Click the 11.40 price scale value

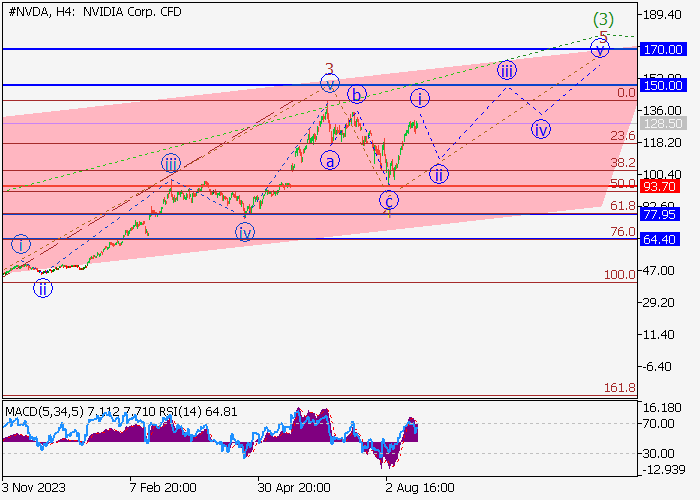(x=658, y=334)
